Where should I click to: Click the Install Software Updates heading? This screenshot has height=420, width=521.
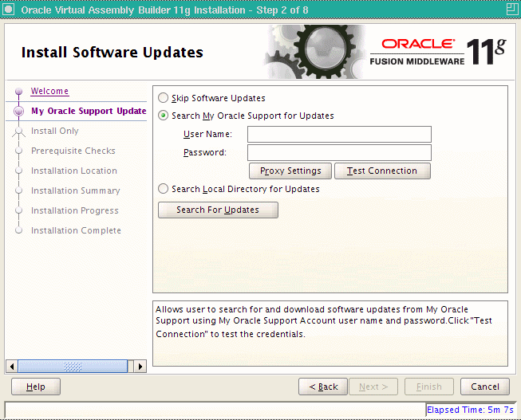click(112, 53)
